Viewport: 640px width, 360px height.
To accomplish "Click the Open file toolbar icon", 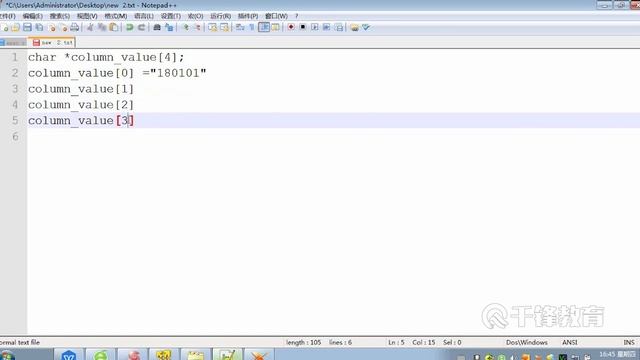I will click(16, 27).
